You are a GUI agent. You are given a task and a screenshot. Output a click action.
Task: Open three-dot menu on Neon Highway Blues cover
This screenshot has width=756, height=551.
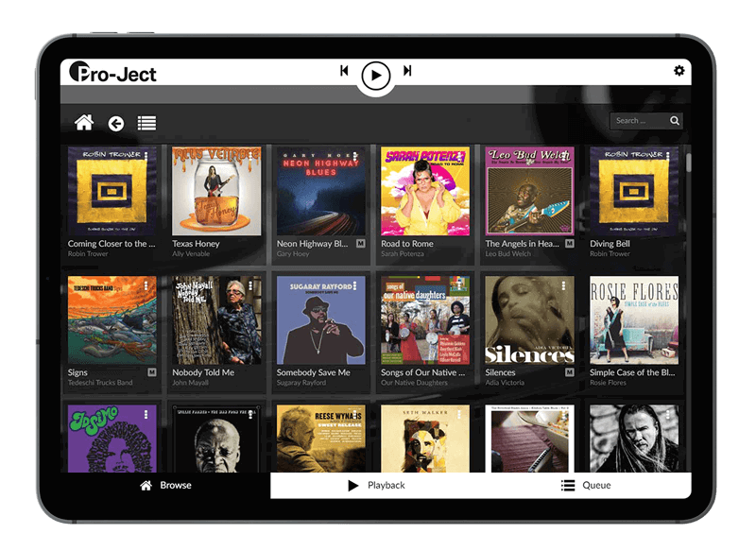[x=355, y=156]
